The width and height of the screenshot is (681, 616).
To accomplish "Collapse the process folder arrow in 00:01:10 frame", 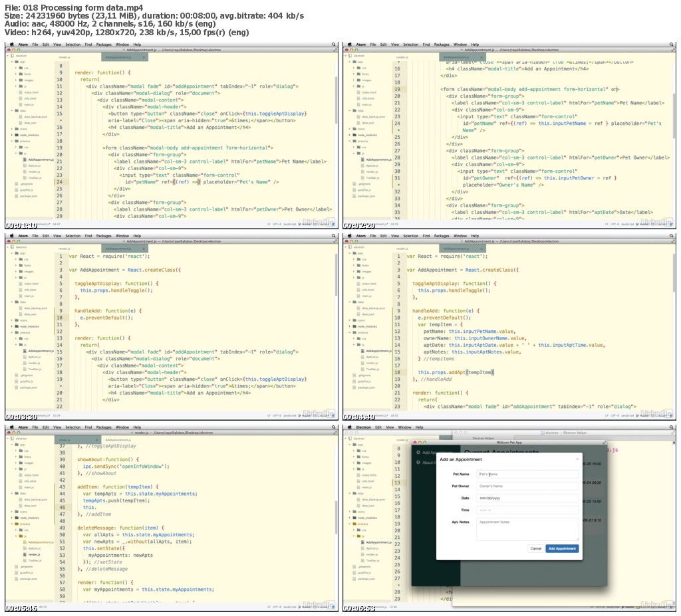I will [12, 141].
